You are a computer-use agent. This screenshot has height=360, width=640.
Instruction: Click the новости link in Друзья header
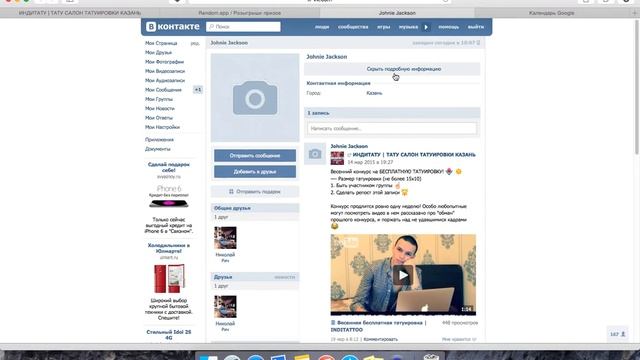pos(284,277)
